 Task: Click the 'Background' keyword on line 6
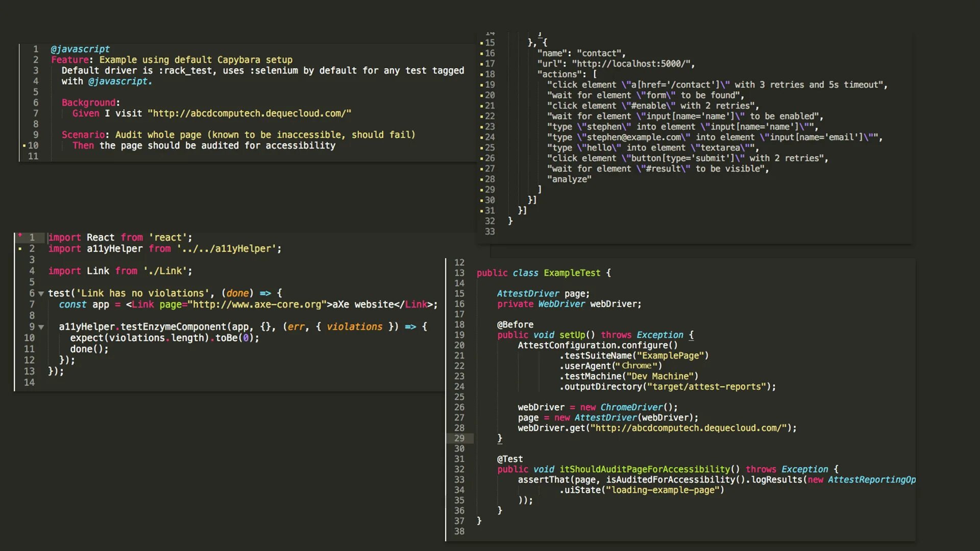click(x=89, y=103)
